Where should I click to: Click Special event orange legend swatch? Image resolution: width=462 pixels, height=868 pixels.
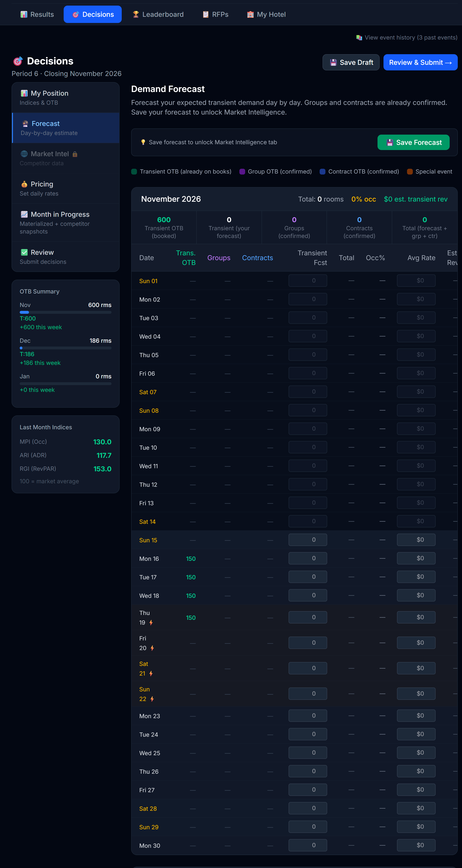tap(410, 171)
